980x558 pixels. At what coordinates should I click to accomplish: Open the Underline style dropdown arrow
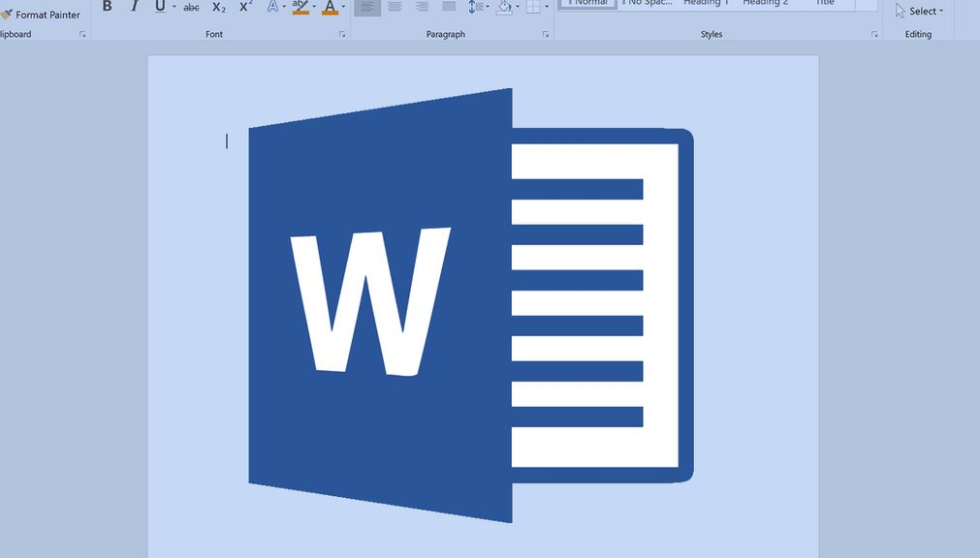pos(174,7)
